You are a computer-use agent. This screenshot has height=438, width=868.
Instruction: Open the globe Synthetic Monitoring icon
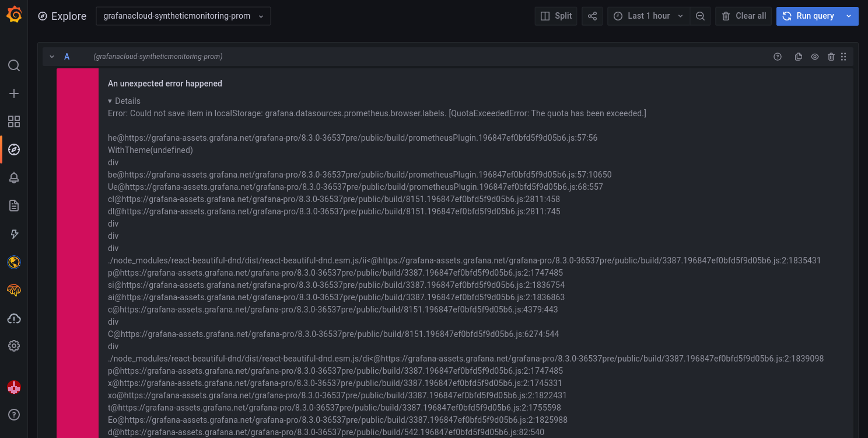coord(14,262)
